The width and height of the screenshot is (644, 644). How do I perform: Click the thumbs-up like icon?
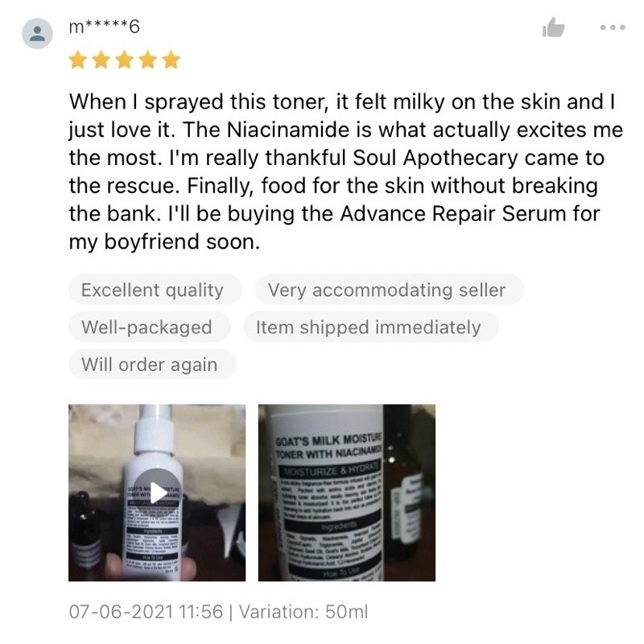553,27
